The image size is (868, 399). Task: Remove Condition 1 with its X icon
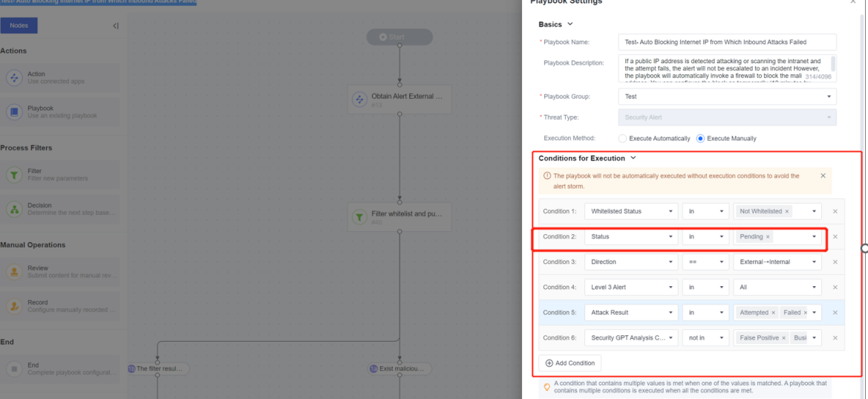pyautogui.click(x=835, y=211)
